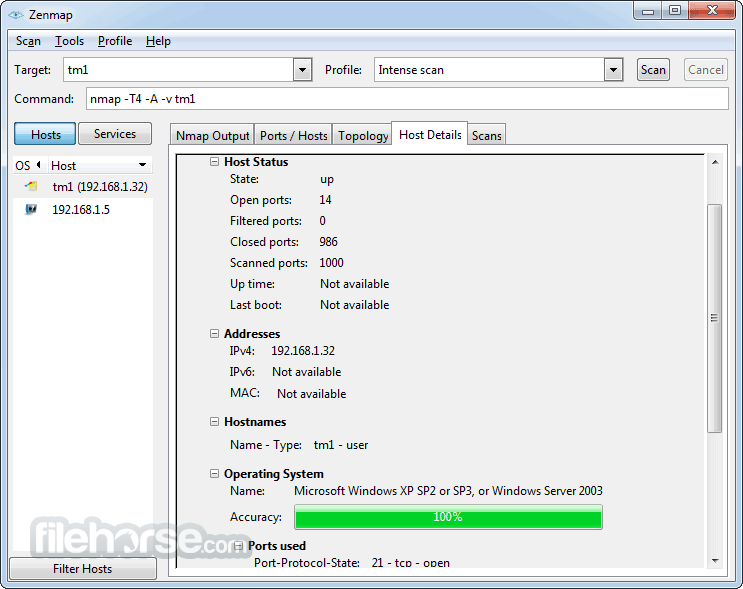Click the Open ports value 14

click(x=325, y=199)
